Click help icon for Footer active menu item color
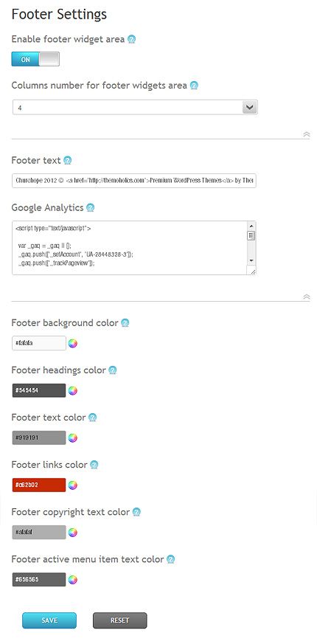Image resolution: width=317 pixels, height=644 pixels. point(171,559)
